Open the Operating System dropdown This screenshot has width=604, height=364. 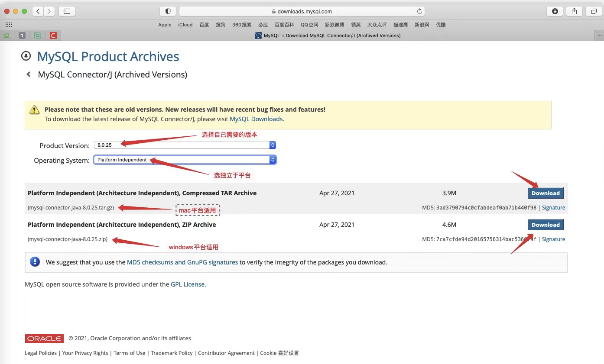click(185, 160)
